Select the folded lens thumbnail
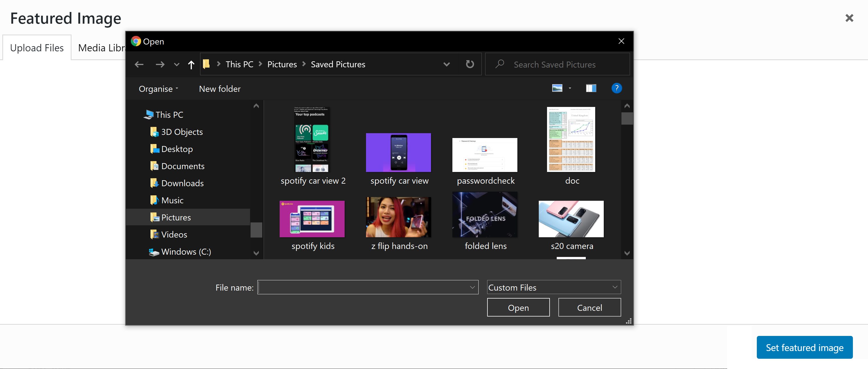Viewport: 868px width, 369px height. (485, 215)
